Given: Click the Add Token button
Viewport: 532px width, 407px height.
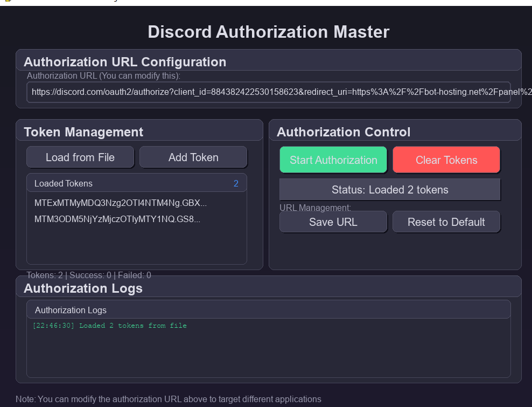Looking at the screenshot, I should tap(193, 157).
